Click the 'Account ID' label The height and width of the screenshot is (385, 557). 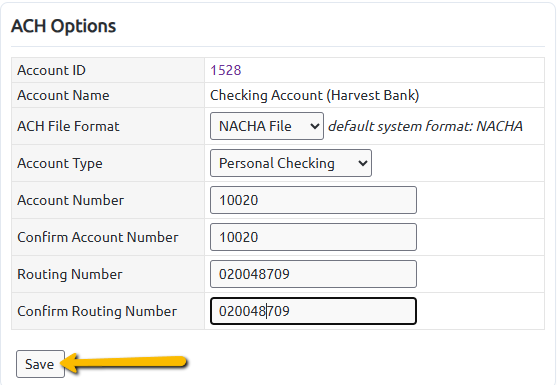tap(52, 70)
